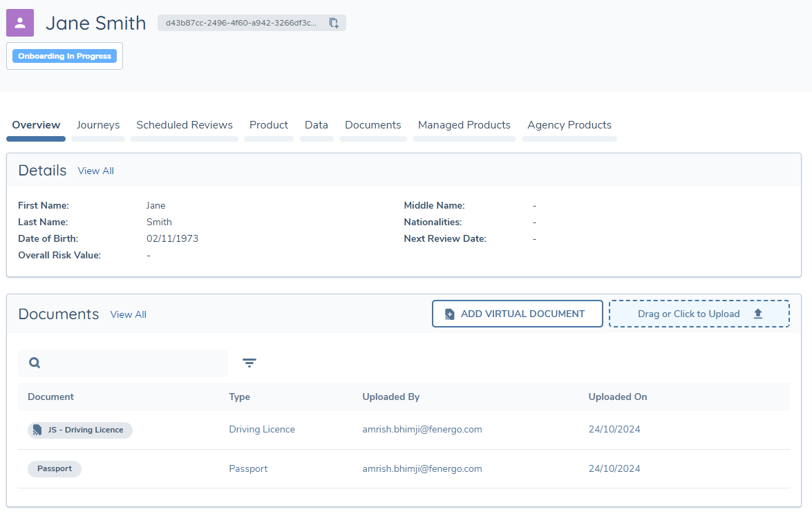Click the ADD VIRTUAL DOCUMENT button
Image resolution: width=812 pixels, height=514 pixels.
pos(517,313)
